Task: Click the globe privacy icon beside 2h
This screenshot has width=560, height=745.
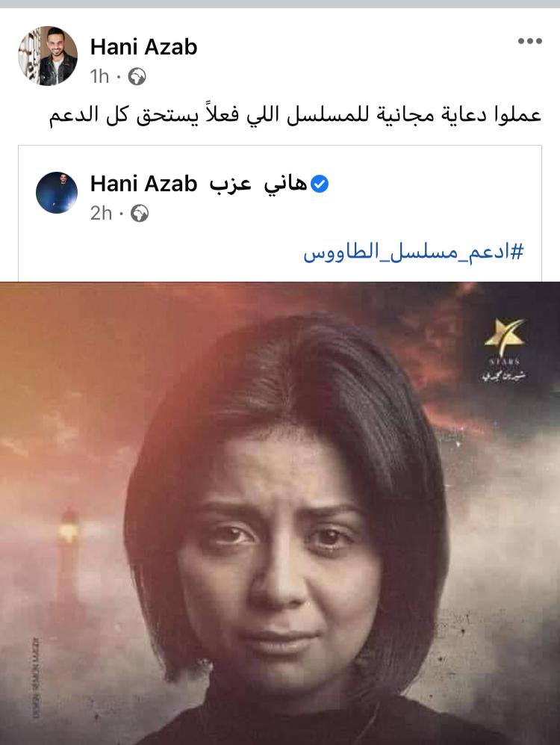Action: (140, 213)
